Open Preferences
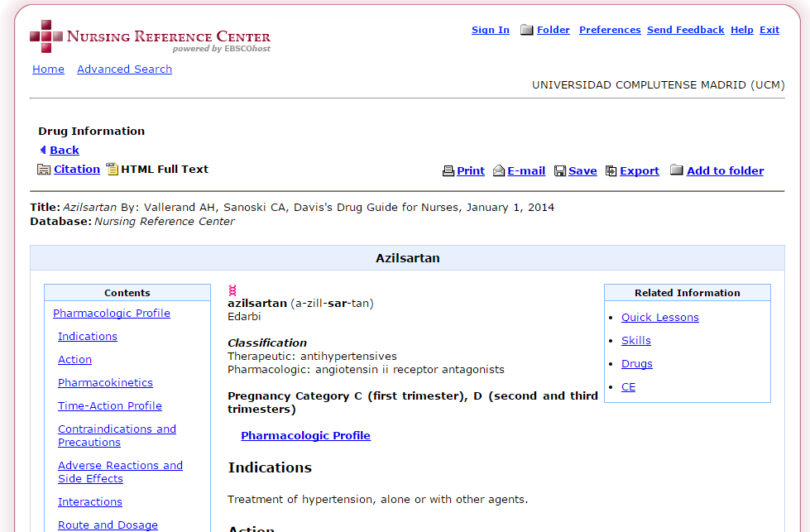The width and height of the screenshot is (810, 532). pos(610,30)
